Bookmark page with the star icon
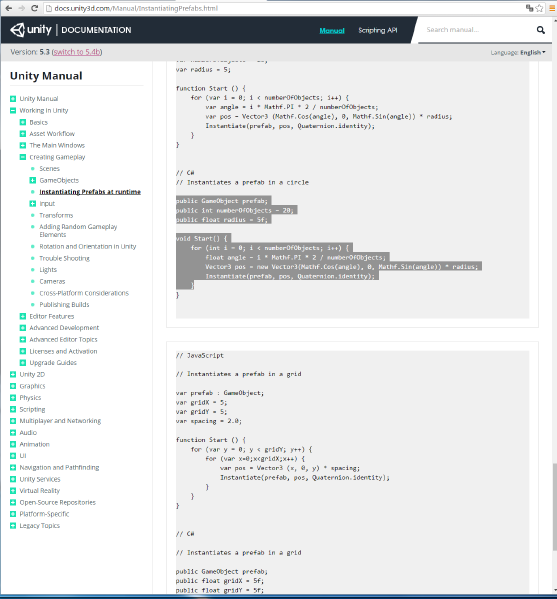Image resolution: width=557 pixels, height=599 pixels. 539,8
